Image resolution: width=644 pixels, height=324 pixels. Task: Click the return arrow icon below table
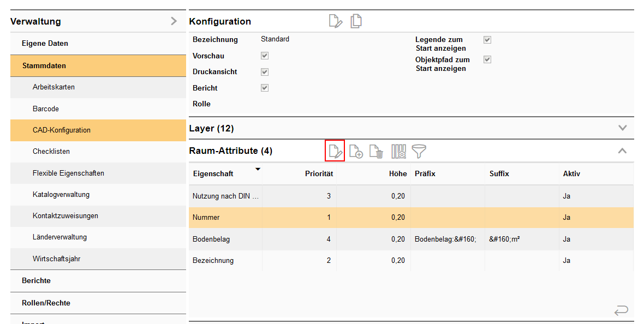click(621, 310)
